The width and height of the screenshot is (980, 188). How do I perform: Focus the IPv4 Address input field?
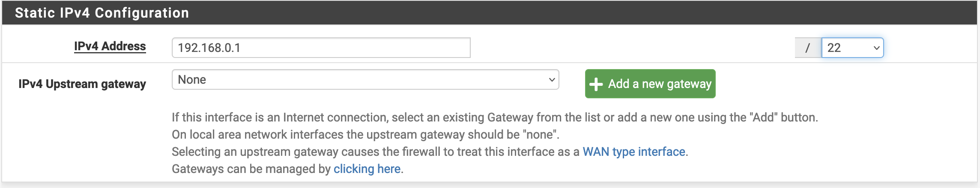tap(321, 48)
